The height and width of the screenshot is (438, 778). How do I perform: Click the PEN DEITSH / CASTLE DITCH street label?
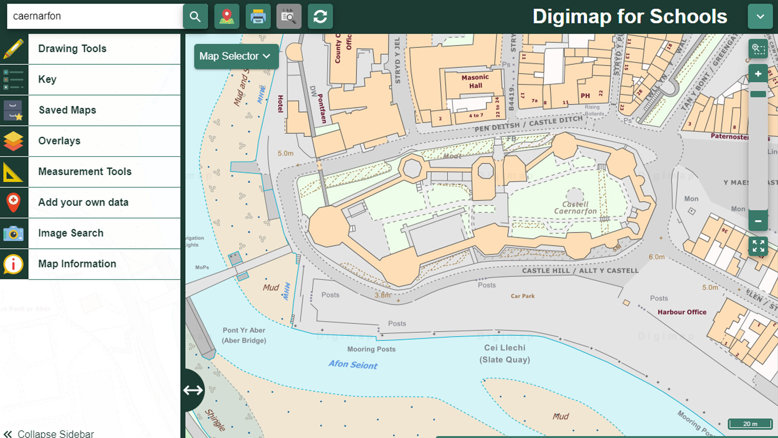click(x=528, y=125)
